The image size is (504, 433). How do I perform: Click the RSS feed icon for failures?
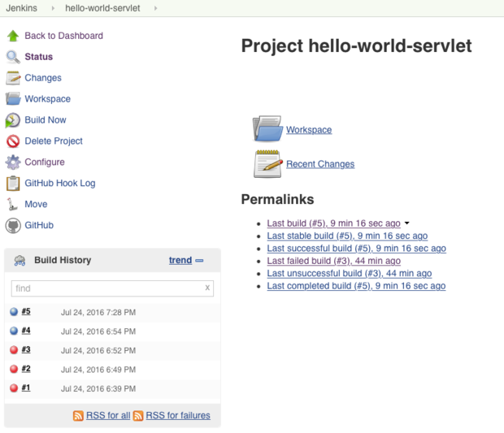click(x=138, y=416)
